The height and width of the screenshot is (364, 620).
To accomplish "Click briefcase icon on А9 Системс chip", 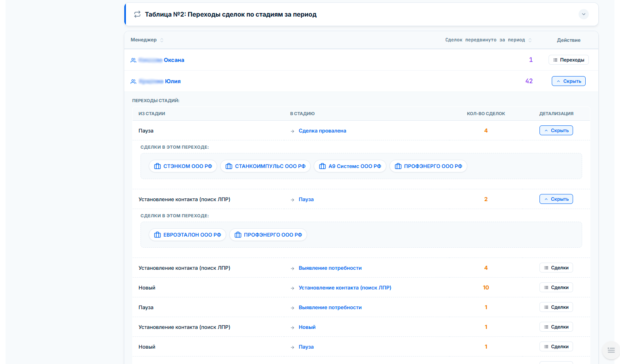I will coord(322,166).
